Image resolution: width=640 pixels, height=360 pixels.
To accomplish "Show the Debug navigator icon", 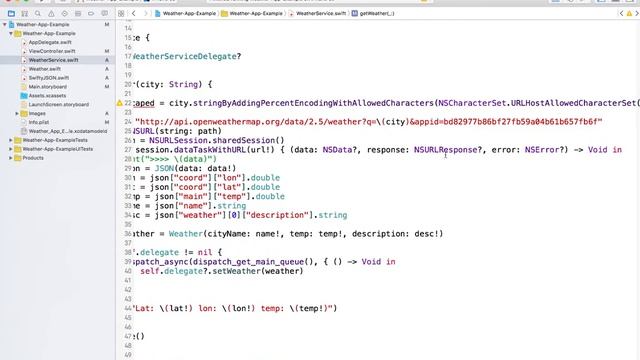I will click(x=78, y=13).
